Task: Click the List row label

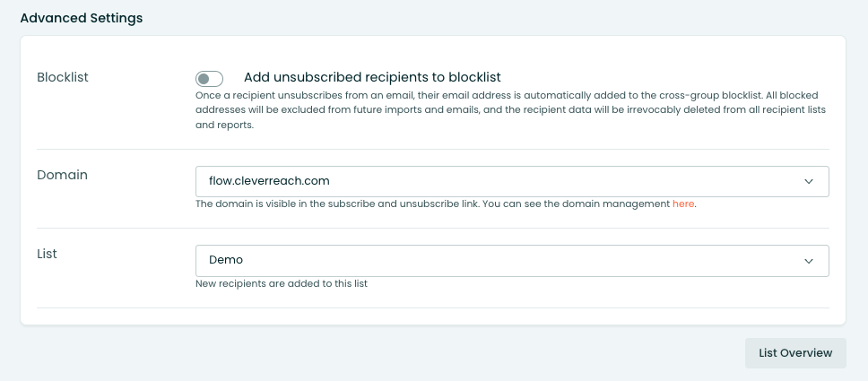Action: [47, 254]
